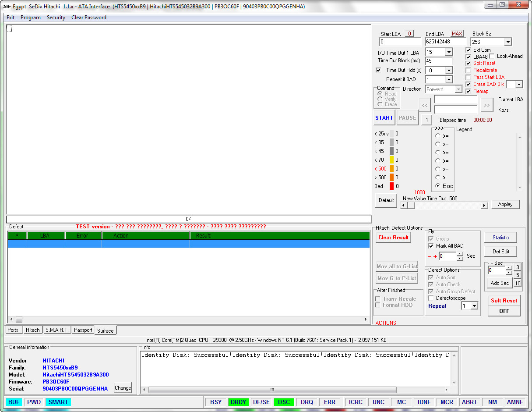This screenshot has height=412, width=532.
Task: Enable the Recalibrate checkbox
Action: click(x=469, y=70)
